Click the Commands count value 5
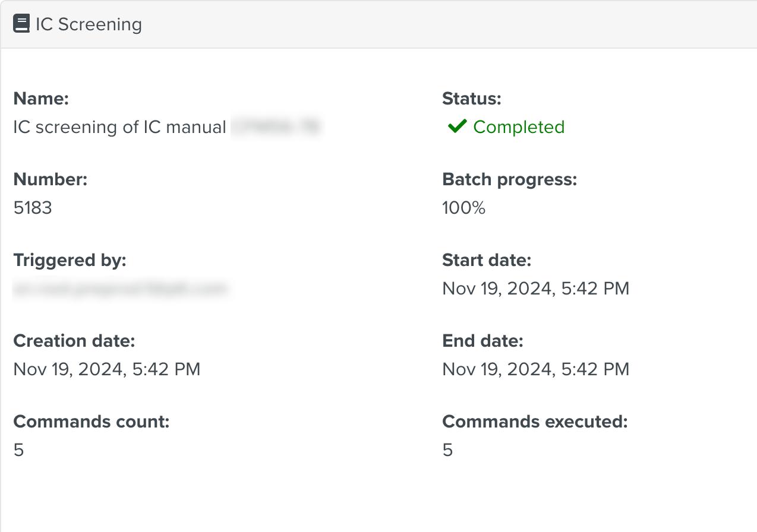Image resolution: width=757 pixels, height=532 pixels. [x=18, y=449]
